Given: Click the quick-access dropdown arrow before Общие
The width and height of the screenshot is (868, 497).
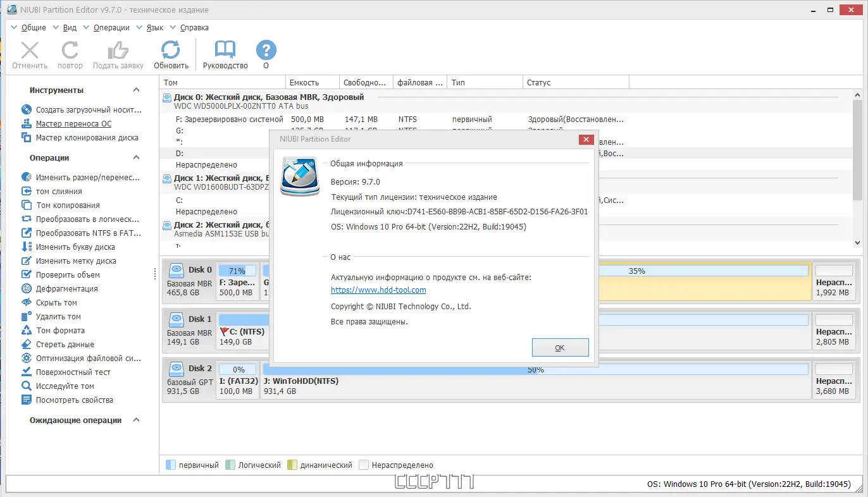Looking at the screenshot, I should pyautogui.click(x=13, y=28).
